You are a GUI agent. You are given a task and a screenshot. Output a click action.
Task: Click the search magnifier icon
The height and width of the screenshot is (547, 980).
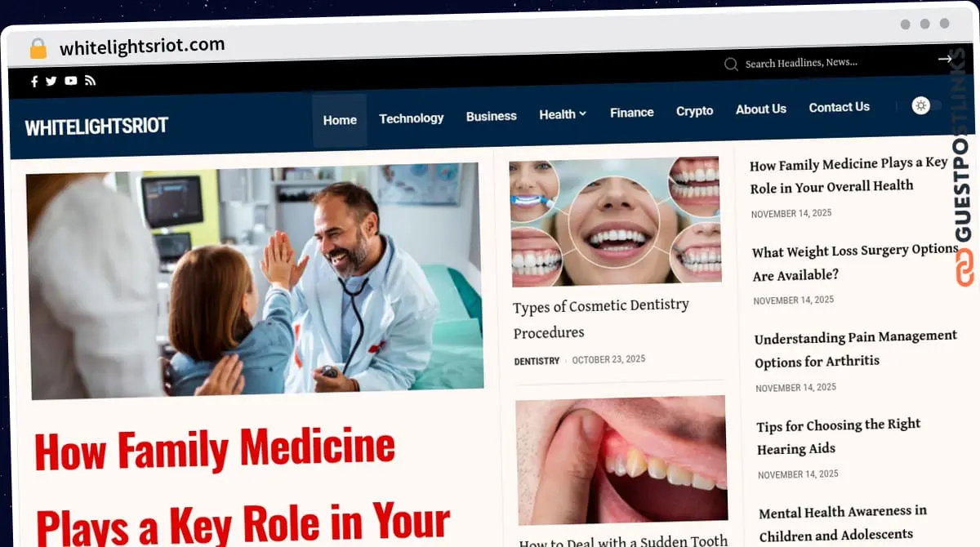[731, 64]
